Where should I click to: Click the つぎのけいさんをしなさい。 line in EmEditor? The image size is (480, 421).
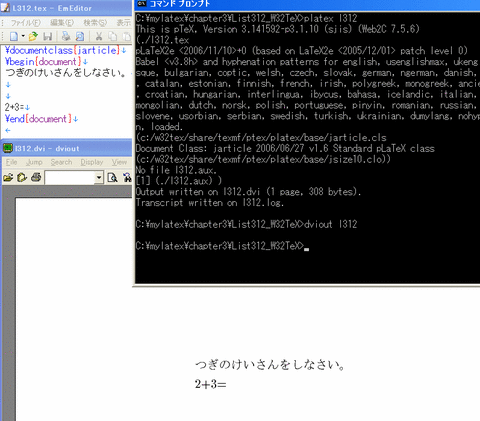[66, 73]
